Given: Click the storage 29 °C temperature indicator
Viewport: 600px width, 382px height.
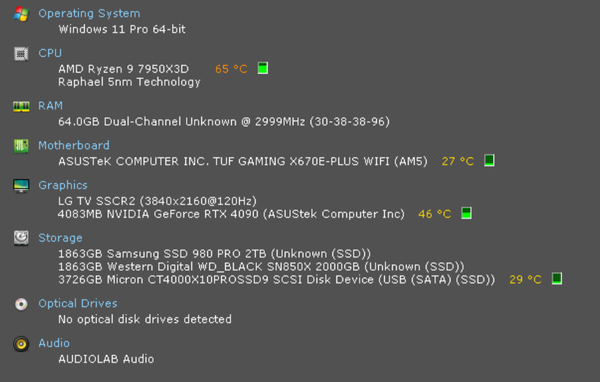Looking at the screenshot, I should click(x=557, y=278).
